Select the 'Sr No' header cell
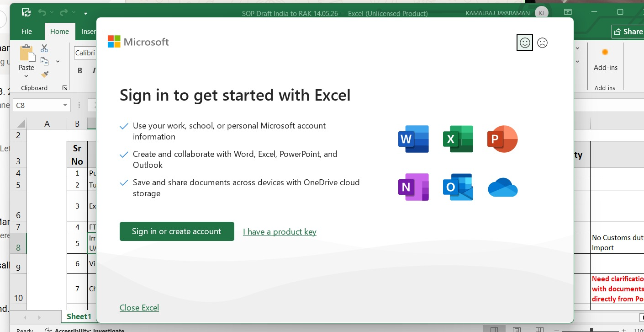The height and width of the screenshot is (332, 644). click(x=77, y=155)
